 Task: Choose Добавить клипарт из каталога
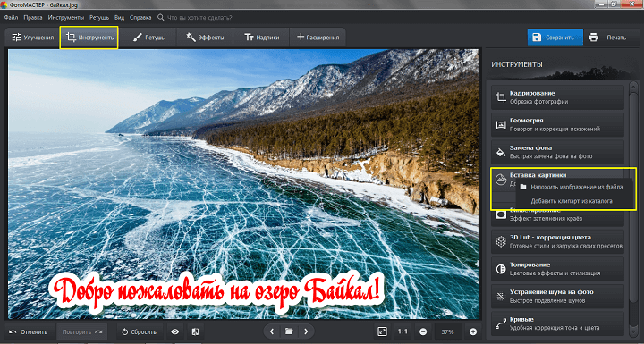[571, 201]
